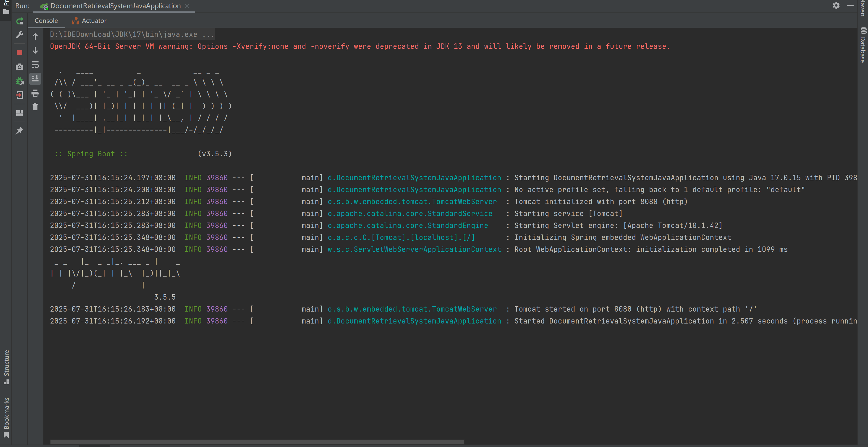Clear all console output with the trash icon
The height and width of the screenshot is (447, 868).
[x=35, y=107]
